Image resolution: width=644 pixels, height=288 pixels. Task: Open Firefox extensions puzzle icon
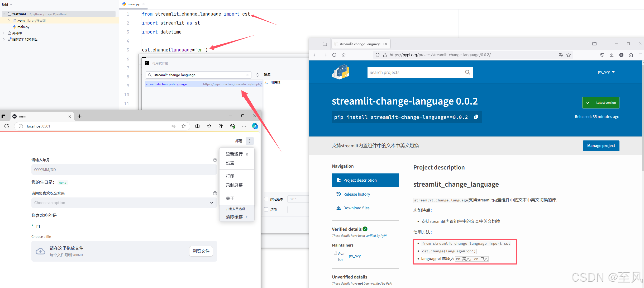click(631, 55)
